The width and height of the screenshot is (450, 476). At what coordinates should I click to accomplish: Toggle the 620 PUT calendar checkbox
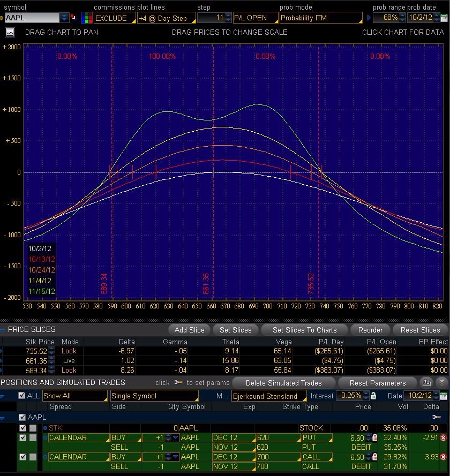(23, 437)
